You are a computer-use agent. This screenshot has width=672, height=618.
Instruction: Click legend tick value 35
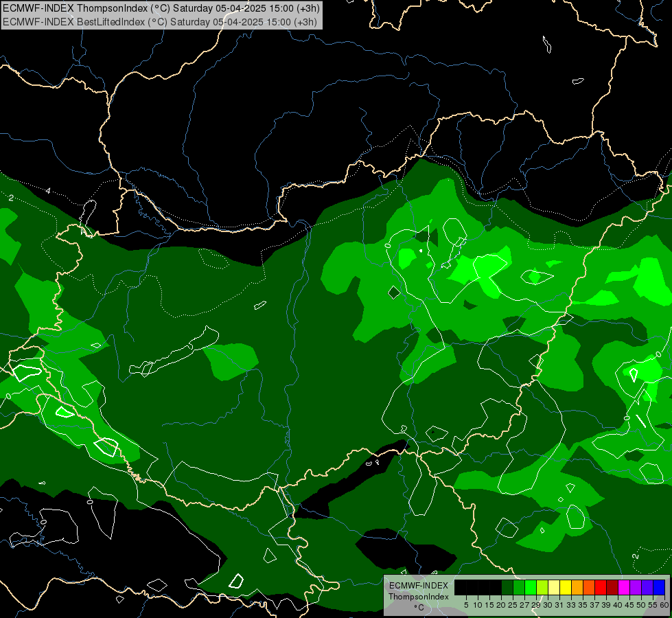pyautogui.click(x=583, y=605)
